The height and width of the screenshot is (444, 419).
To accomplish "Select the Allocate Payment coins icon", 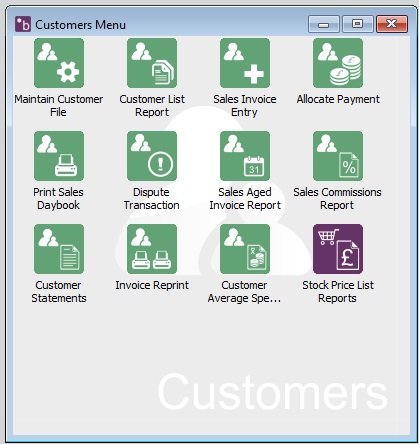I will pyautogui.click(x=338, y=63).
